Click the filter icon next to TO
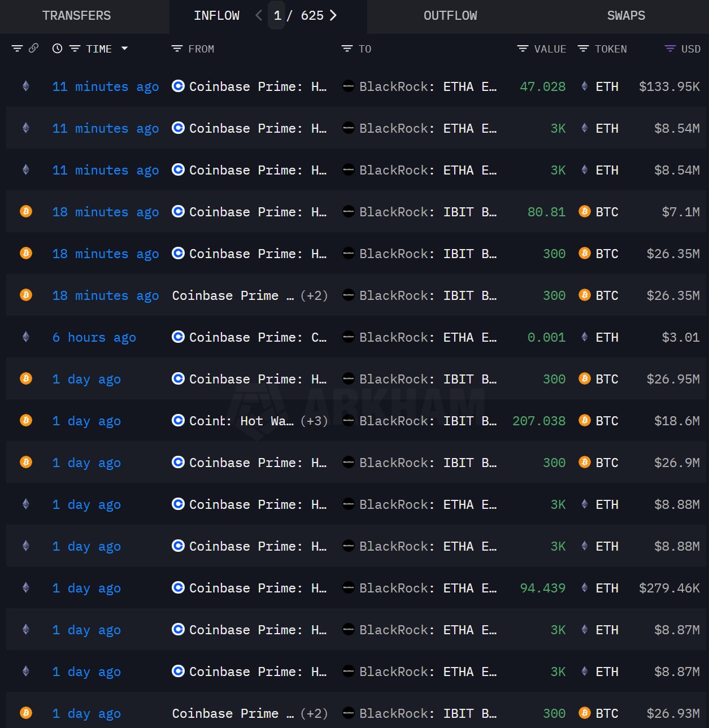The image size is (709, 728). click(347, 49)
